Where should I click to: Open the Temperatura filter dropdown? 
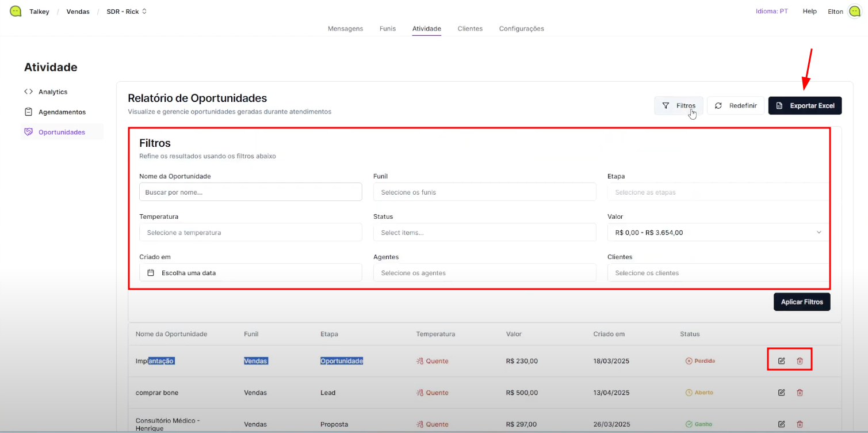tap(250, 233)
